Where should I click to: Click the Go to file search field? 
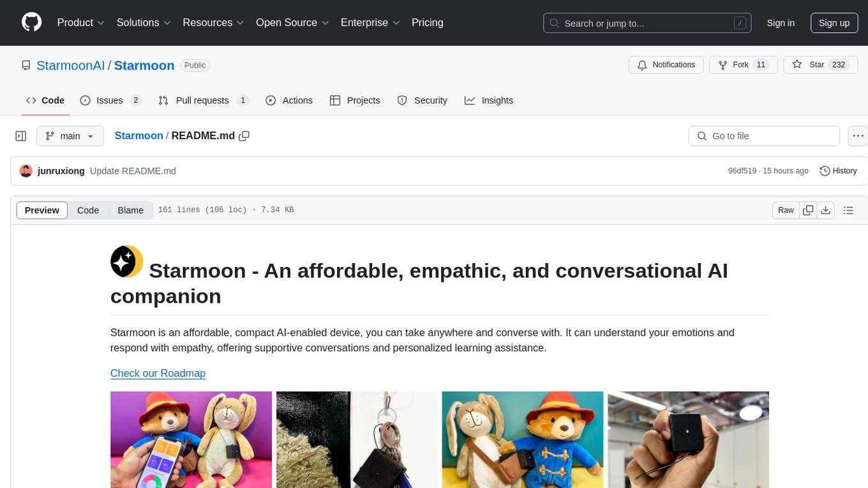764,136
